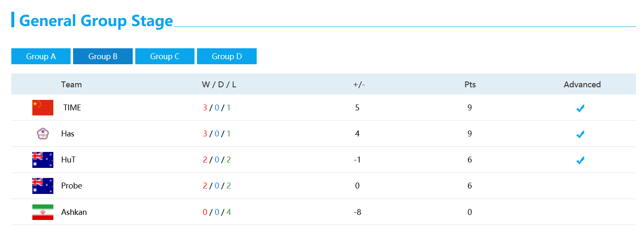Click Has's +/- value 4
The image size is (644, 238).
(357, 133)
